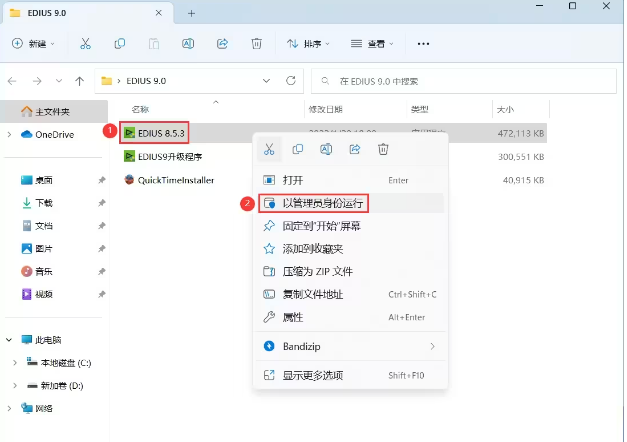Image resolution: width=627 pixels, height=442 pixels.
Task: Click the folder icon in the address bar
Action: coord(106,81)
